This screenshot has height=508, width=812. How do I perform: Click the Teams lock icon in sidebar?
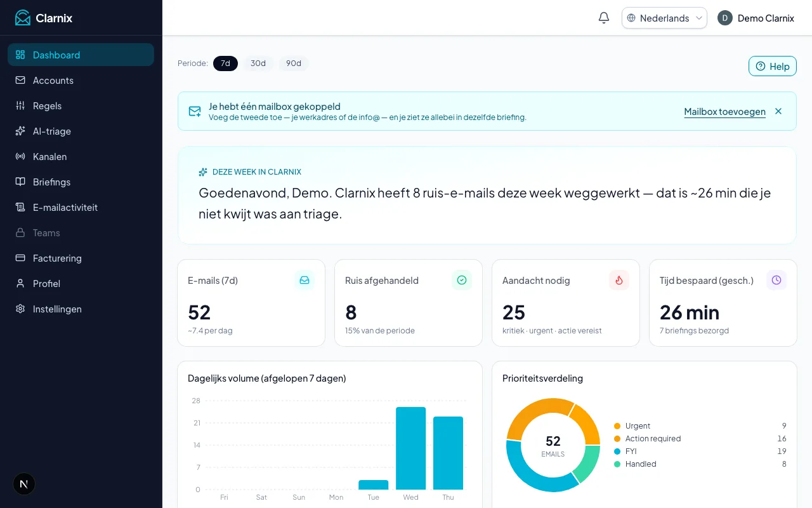(20, 232)
